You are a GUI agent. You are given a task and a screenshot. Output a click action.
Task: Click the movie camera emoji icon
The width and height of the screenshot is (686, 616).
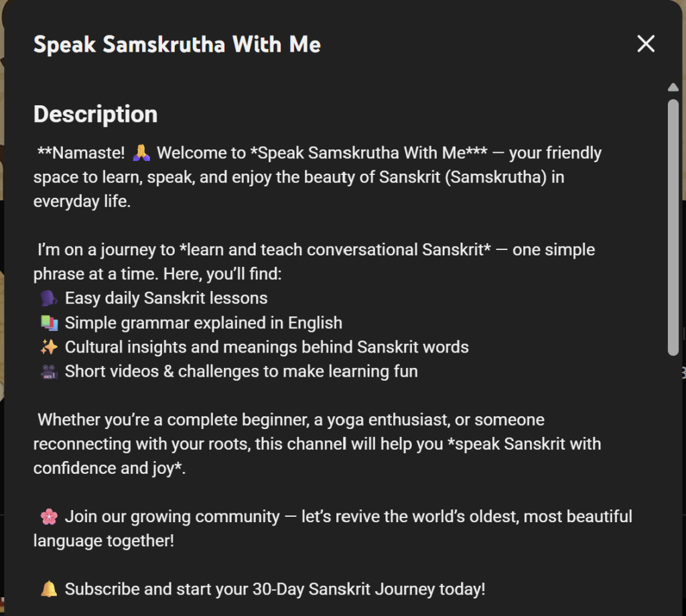tap(49, 371)
